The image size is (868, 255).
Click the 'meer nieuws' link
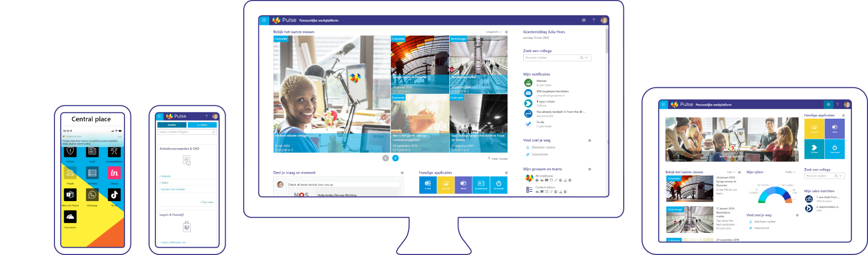(x=498, y=159)
